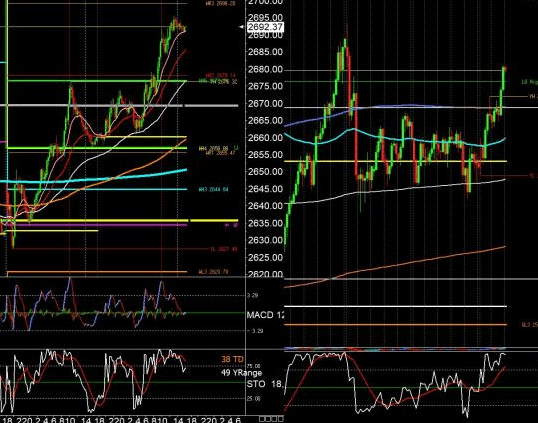Click the 2640.00 price axis label
The width and height of the screenshot is (538, 423).
265,206
